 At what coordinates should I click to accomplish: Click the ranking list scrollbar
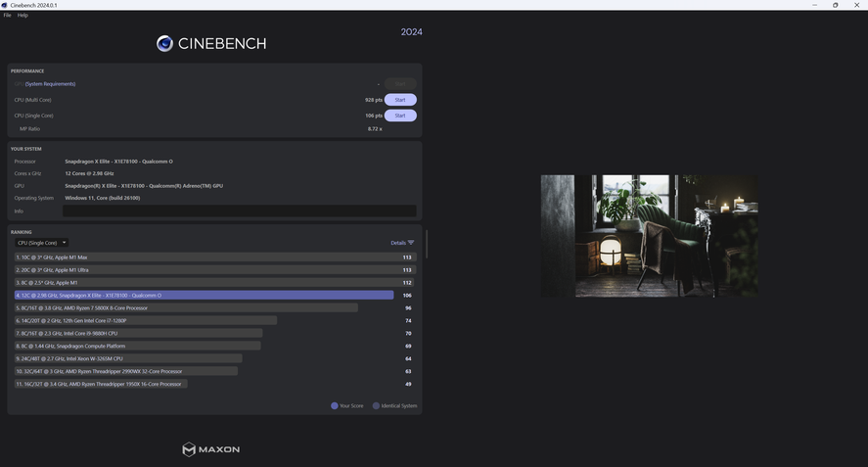(427, 245)
